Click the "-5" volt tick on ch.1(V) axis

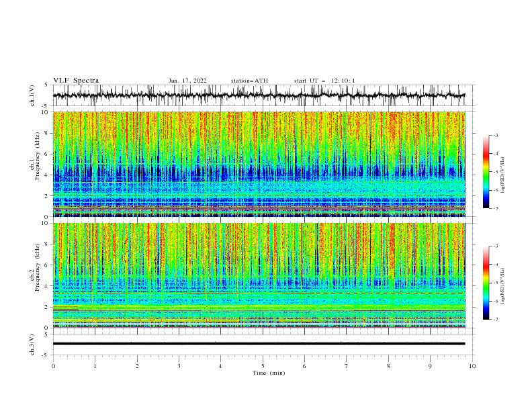(x=46, y=106)
